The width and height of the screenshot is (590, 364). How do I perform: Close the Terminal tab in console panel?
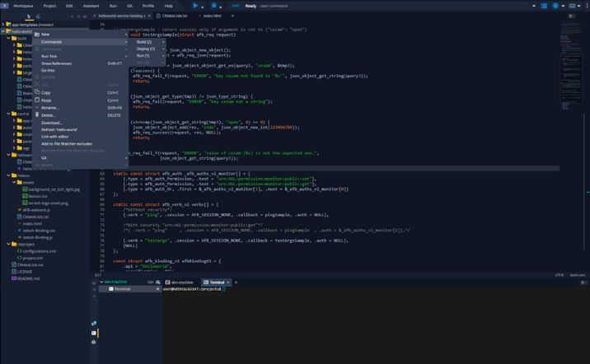[x=228, y=282]
